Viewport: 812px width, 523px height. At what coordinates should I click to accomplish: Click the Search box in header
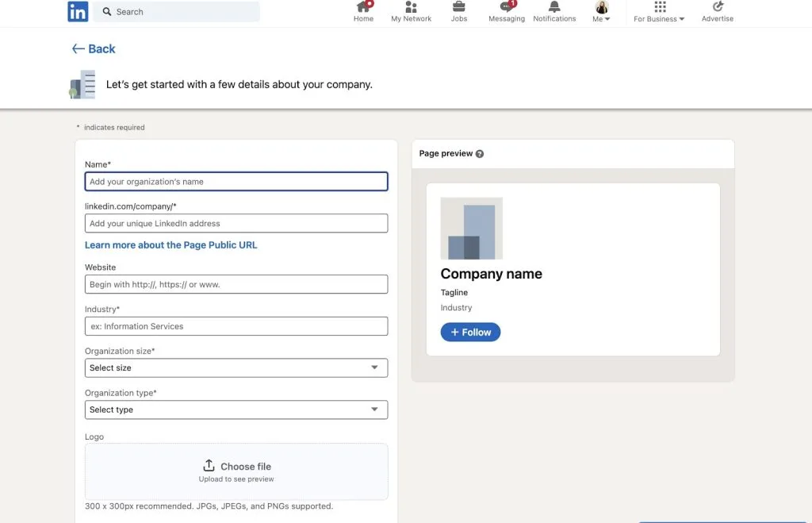tap(177, 11)
